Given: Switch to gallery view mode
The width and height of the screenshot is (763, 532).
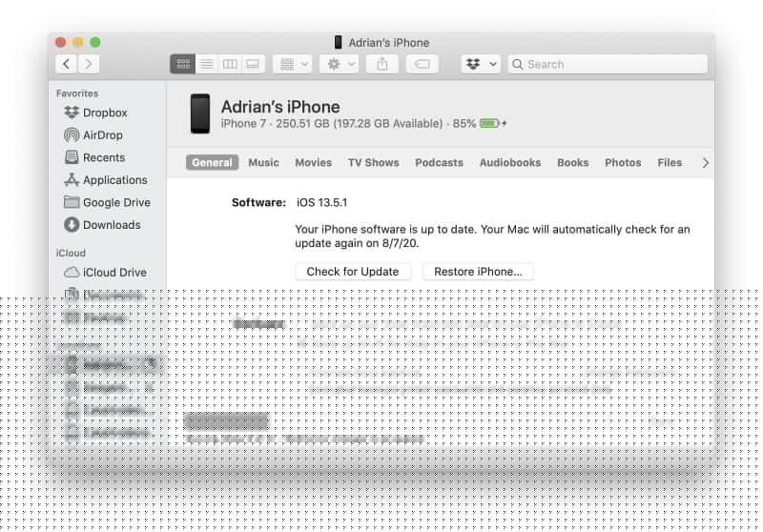Looking at the screenshot, I should point(253,64).
